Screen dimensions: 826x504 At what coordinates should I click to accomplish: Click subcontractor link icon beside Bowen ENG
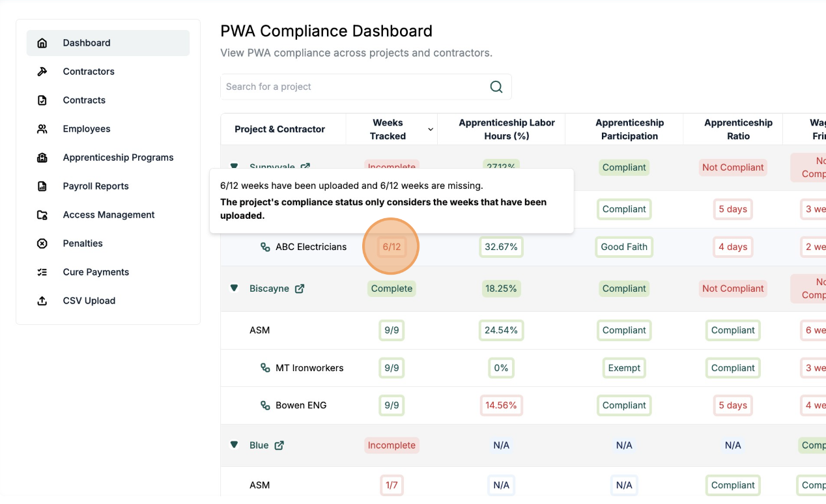pos(265,405)
